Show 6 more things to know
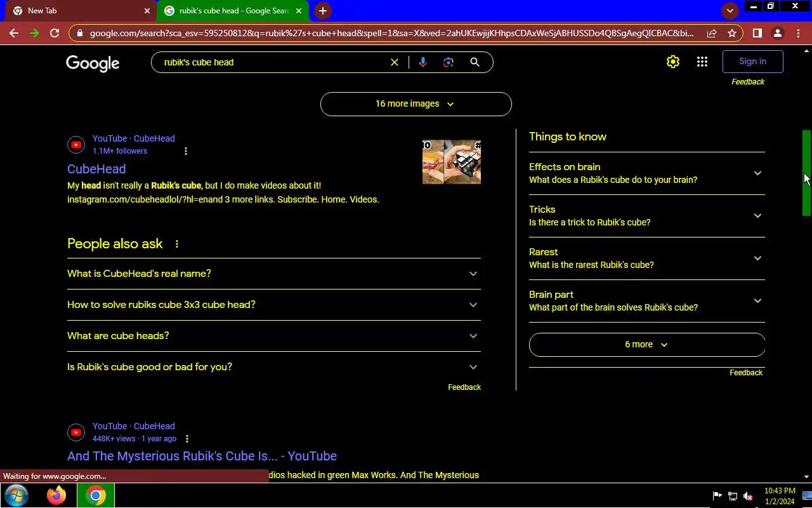 click(647, 345)
